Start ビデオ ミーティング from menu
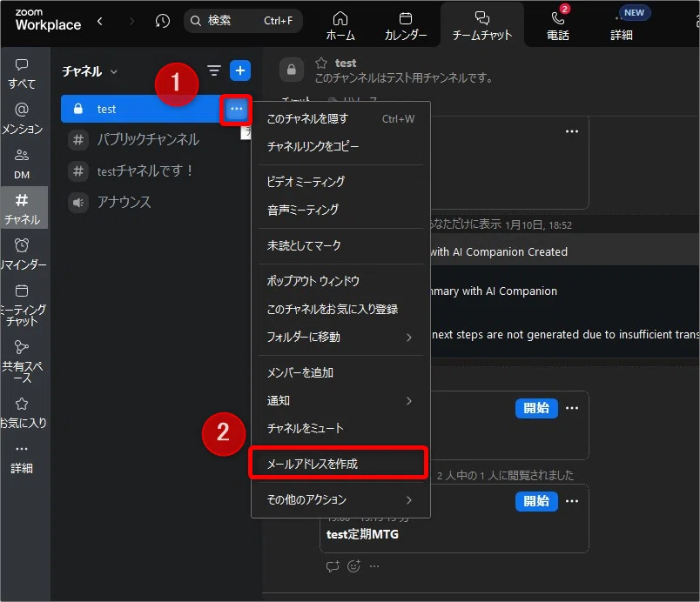The image size is (700, 602). point(340,182)
